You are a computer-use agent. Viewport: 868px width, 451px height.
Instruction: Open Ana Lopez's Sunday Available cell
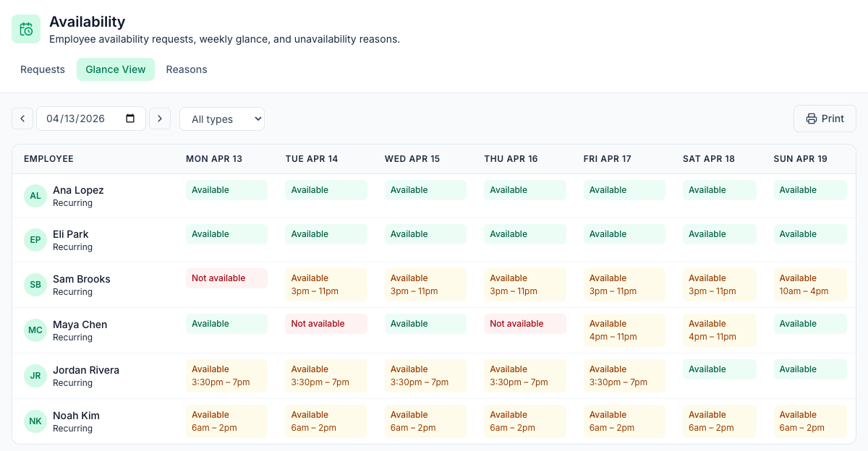810,190
